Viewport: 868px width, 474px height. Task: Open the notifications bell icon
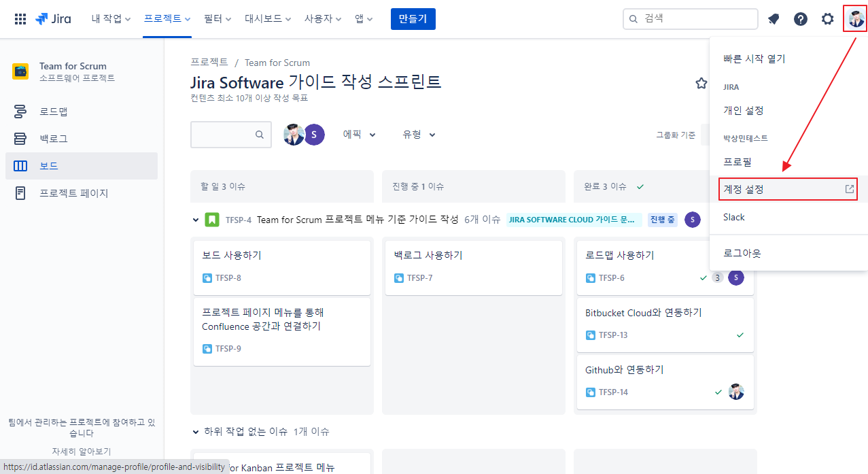[774, 19]
